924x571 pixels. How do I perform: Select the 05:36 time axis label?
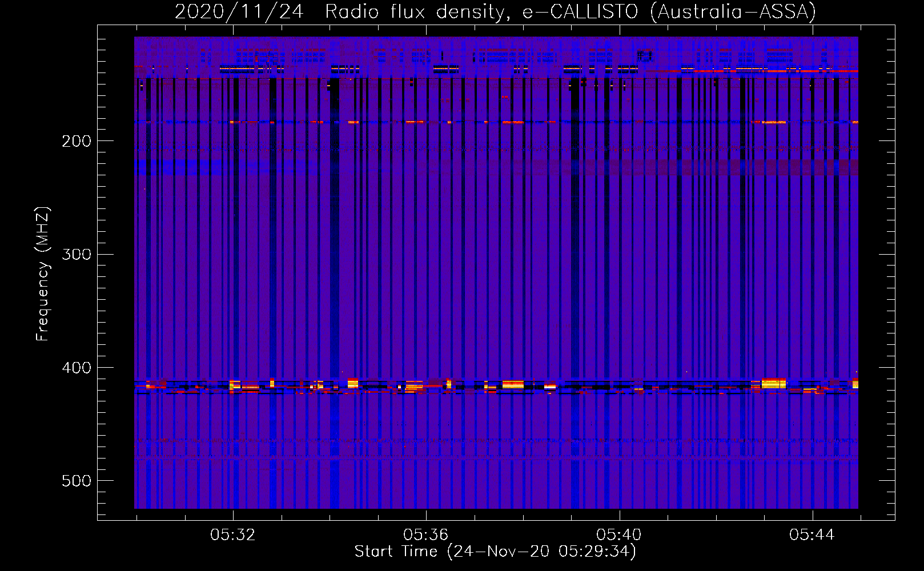click(425, 535)
